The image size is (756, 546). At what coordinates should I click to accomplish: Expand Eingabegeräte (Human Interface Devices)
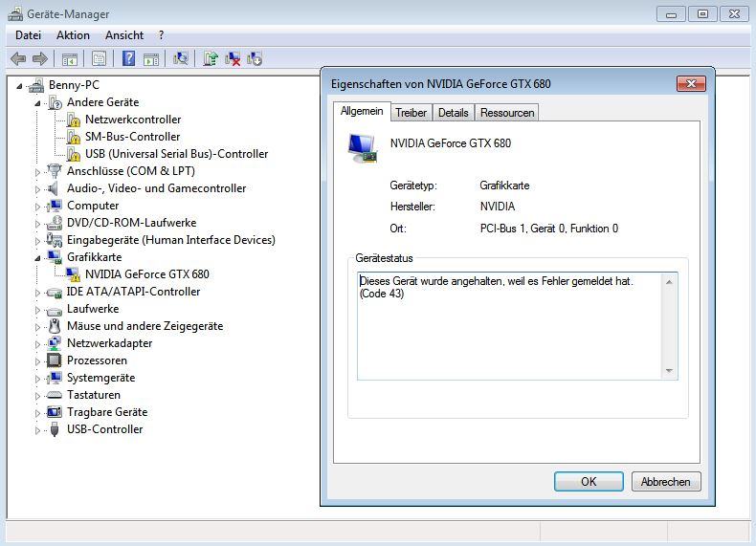(37, 240)
